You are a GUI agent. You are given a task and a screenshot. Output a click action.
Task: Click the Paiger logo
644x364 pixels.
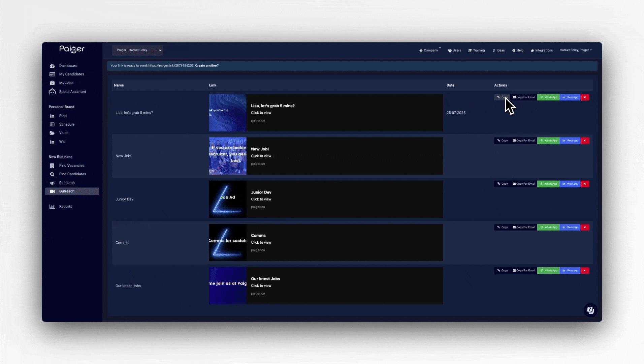[x=72, y=49]
